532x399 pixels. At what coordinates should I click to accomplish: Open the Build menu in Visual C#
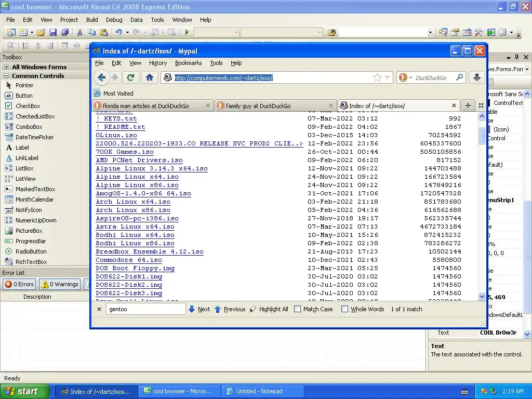(x=92, y=20)
